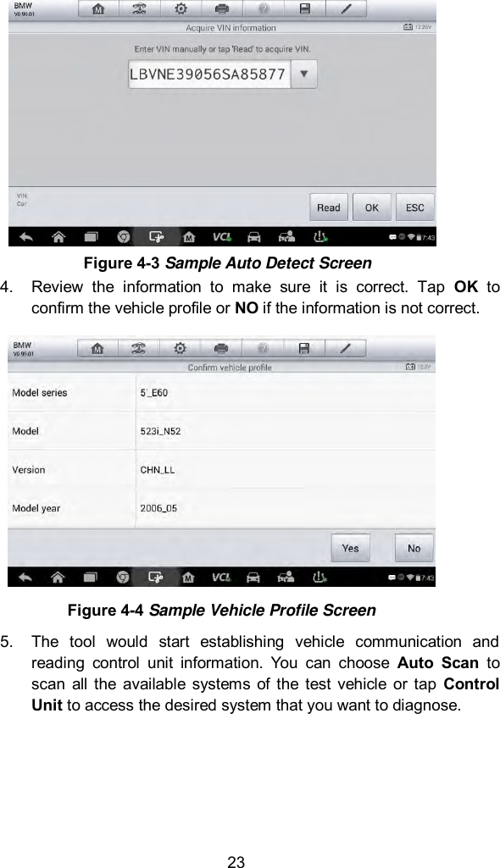Open Recent Apps on Confirm vehicle profile screen

pos(91,578)
